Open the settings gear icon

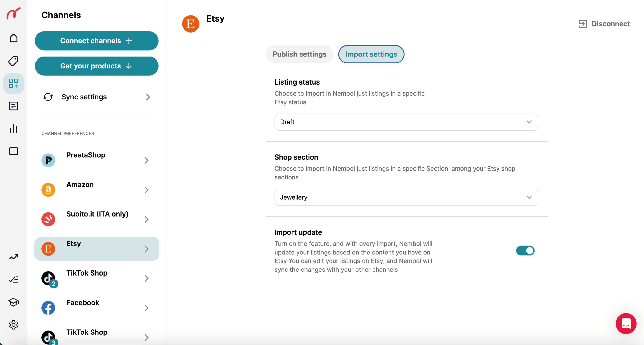coord(14,325)
